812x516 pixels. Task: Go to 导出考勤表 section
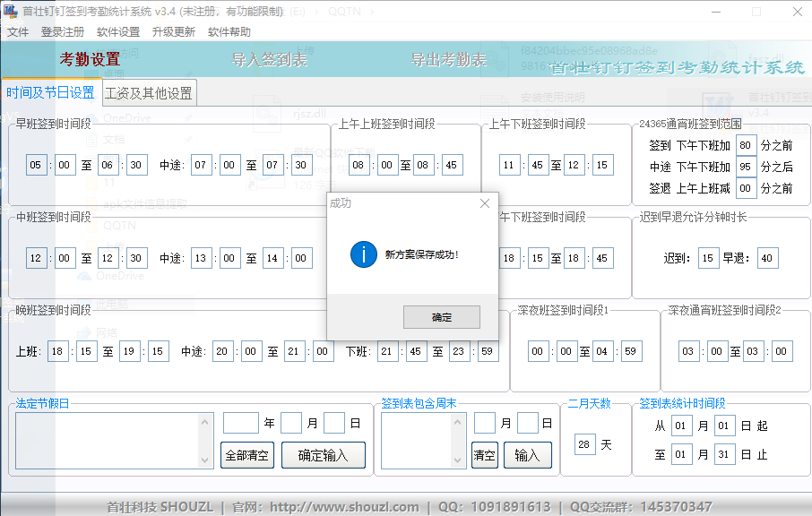pos(448,60)
